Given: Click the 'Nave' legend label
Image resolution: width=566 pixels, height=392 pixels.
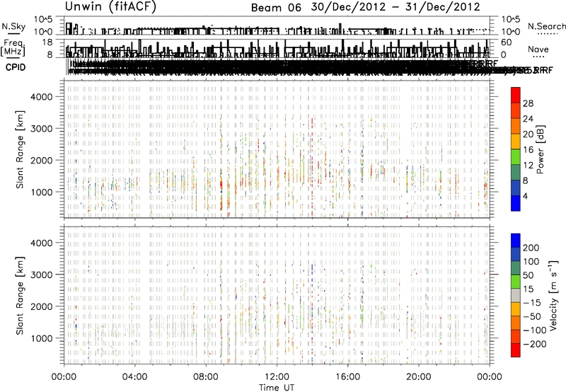Looking at the screenshot, I should pyautogui.click(x=538, y=49).
